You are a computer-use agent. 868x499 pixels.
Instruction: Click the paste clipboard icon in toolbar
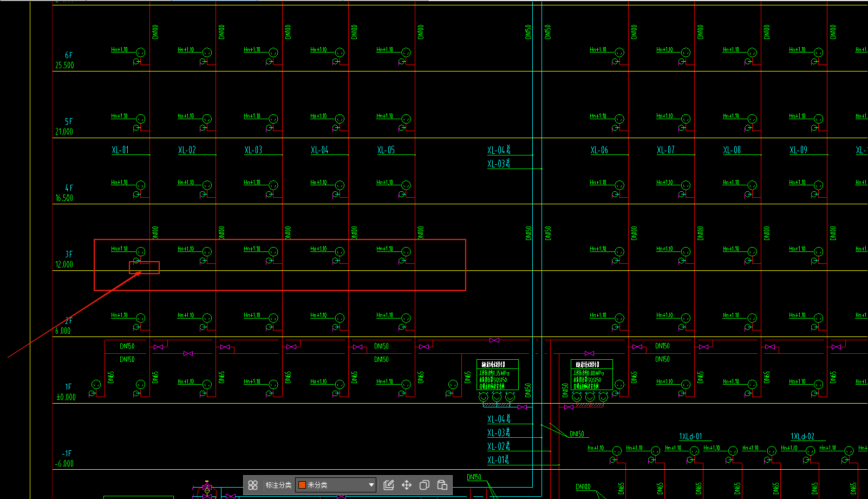coord(442,485)
